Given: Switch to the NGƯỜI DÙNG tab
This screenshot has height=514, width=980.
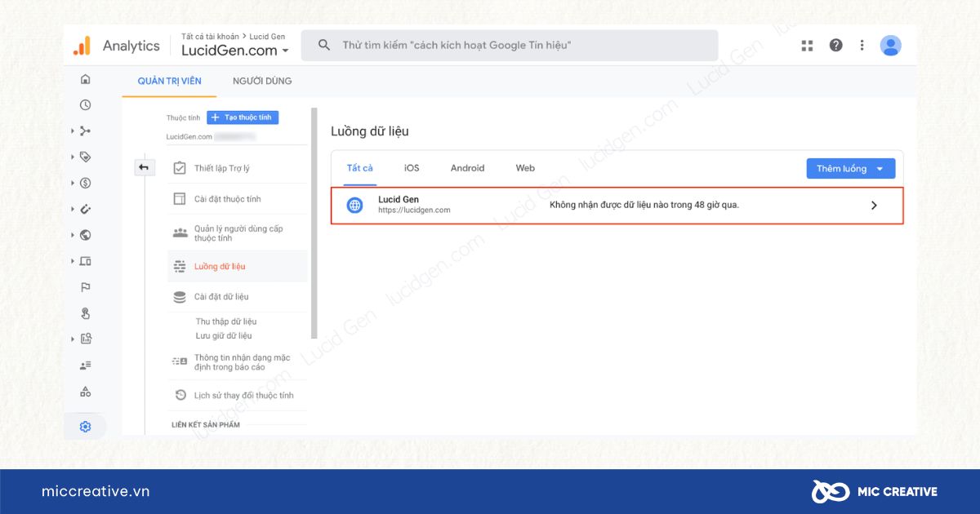Looking at the screenshot, I should coord(262,81).
